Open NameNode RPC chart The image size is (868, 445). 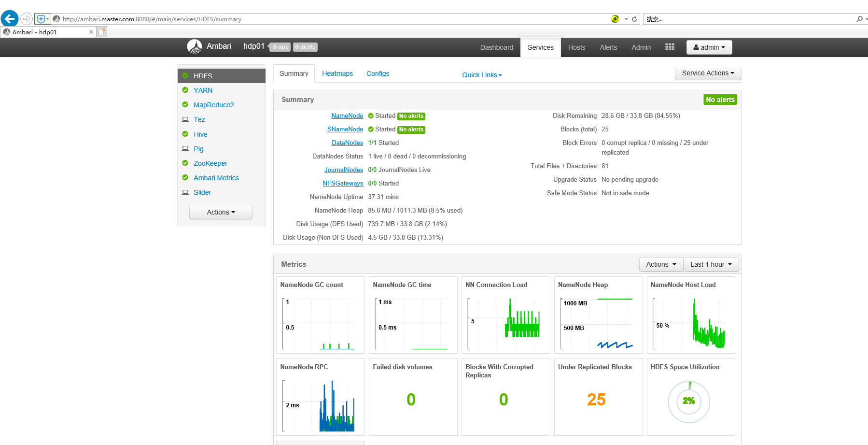tap(320, 397)
